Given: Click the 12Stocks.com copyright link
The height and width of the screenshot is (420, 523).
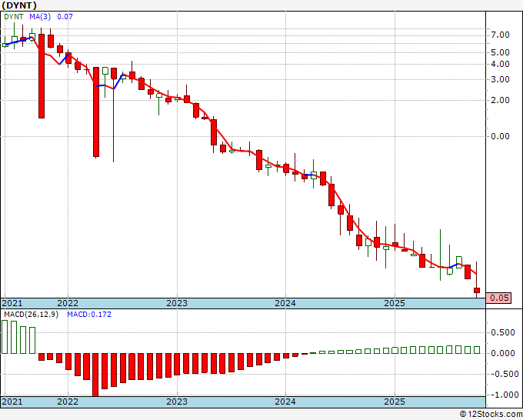Looking at the screenshot, I should tap(491, 415).
